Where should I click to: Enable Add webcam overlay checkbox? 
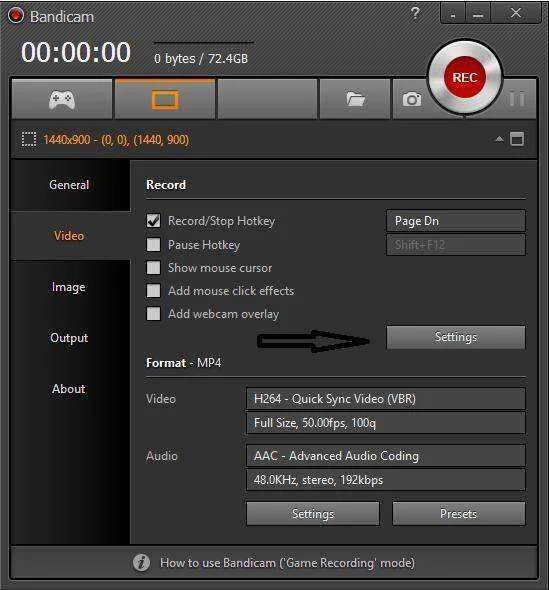point(153,313)
